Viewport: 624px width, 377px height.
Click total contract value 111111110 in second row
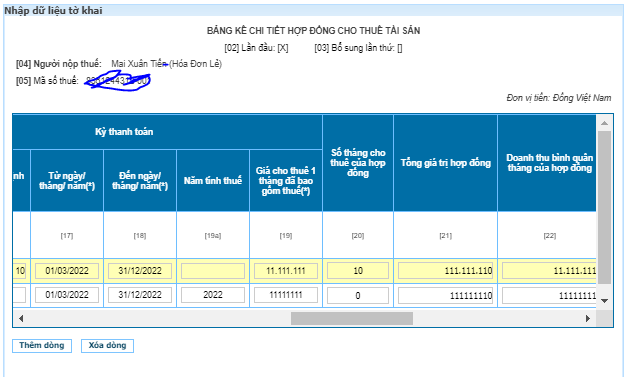point(445,295)
